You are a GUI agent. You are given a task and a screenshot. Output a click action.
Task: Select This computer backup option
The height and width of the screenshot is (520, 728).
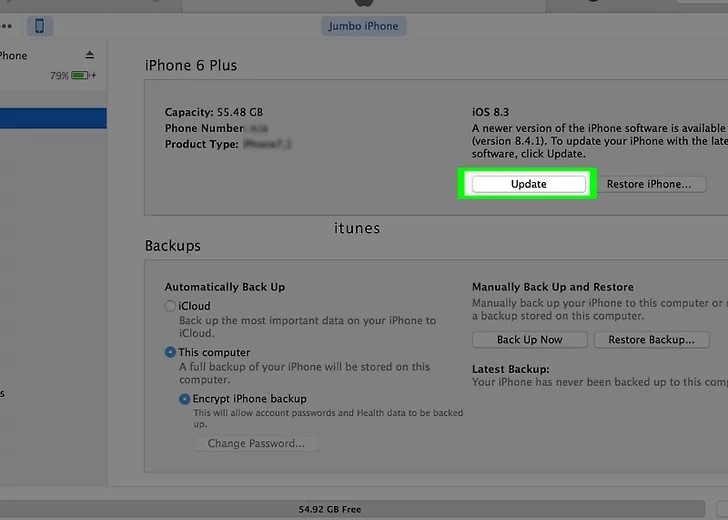(x=170, y=352)
